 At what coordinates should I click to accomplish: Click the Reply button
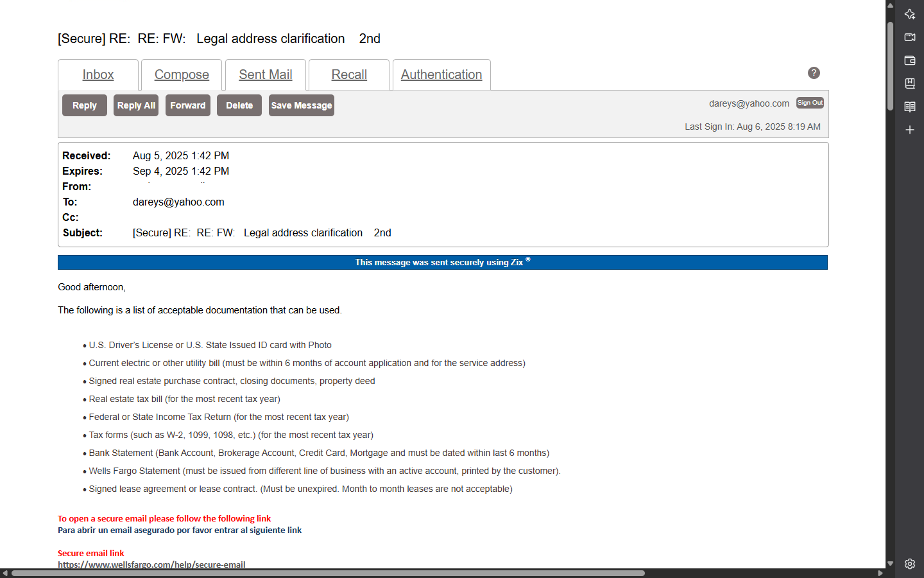tap(85, 105)
